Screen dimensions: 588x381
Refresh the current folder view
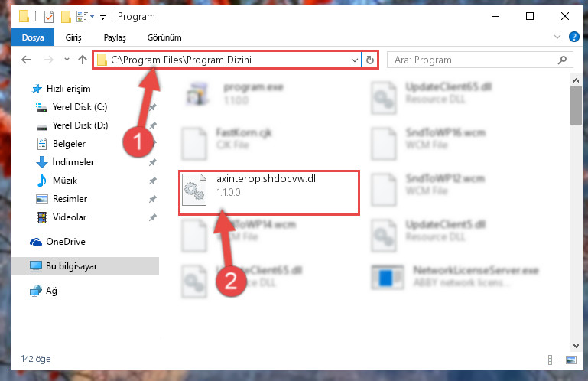click(x=370, y=60)
